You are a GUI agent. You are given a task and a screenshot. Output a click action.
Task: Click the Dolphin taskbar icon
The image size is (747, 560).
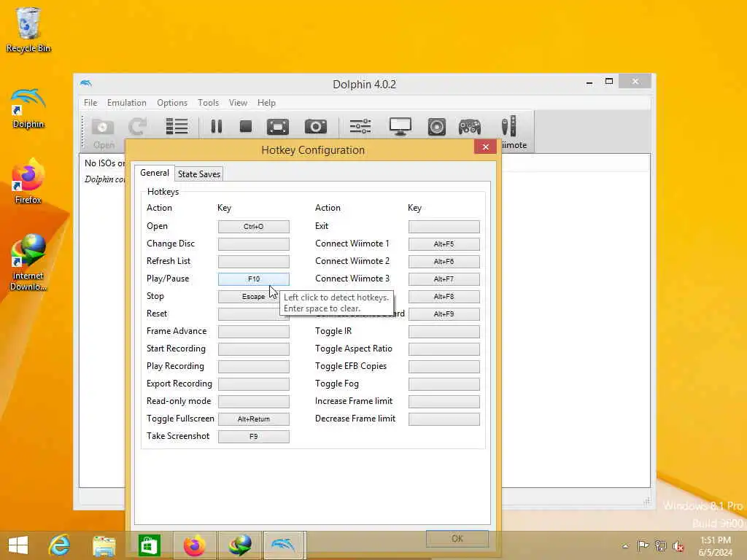pyautogui.click(x=283, y=545)
